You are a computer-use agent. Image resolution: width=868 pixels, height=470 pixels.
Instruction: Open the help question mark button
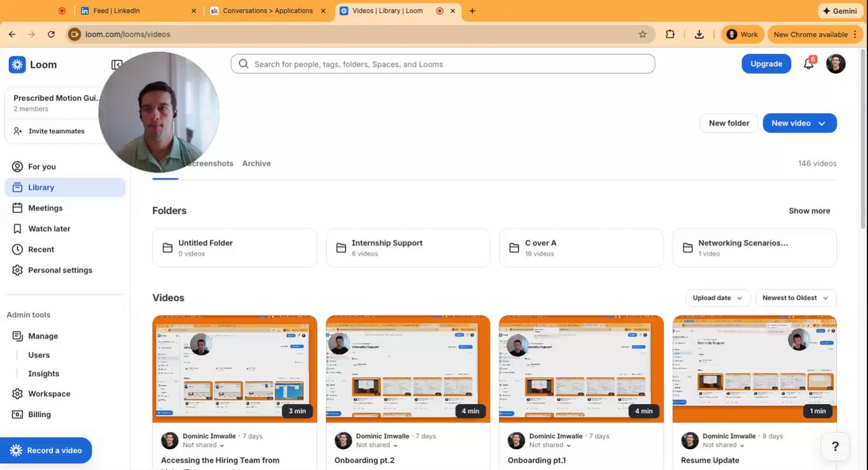tap(835, 446)
